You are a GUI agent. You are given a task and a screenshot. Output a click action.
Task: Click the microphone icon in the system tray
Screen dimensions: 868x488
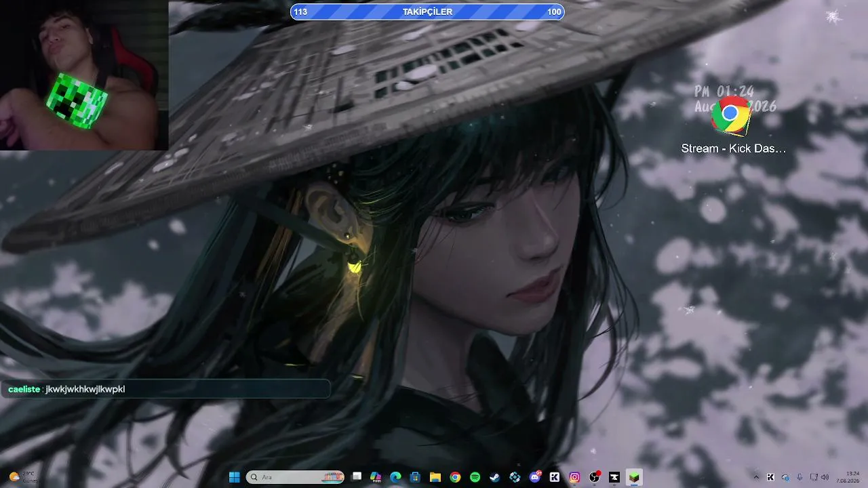click(x=800, y=477)
